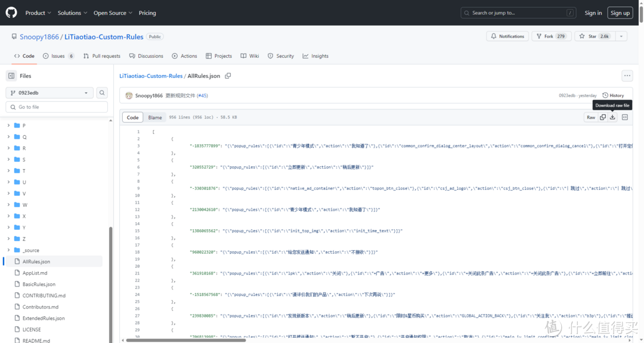The height and width of the screenshot is (343, 644).
Task: Open the Projects tab
Action: (219, 56)
